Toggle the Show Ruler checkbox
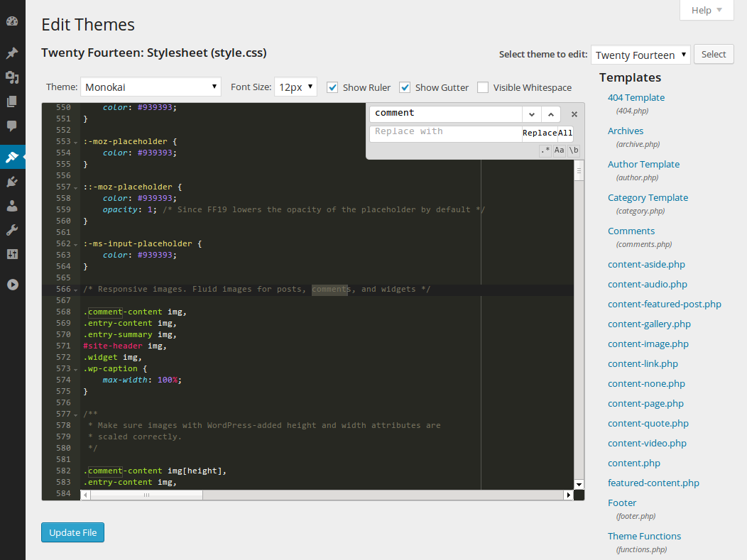This screenshot has height=560, width=747. (x=332, y=87)
